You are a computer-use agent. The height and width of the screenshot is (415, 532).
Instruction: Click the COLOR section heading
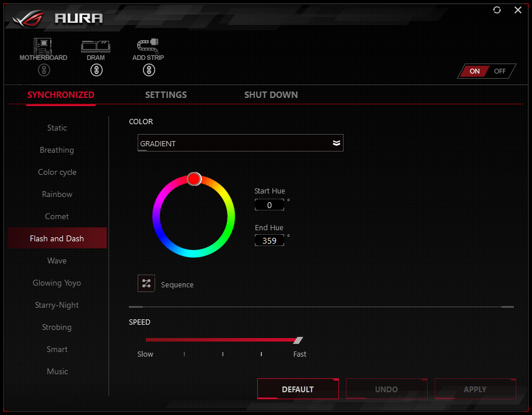click(x=141, y=122)
